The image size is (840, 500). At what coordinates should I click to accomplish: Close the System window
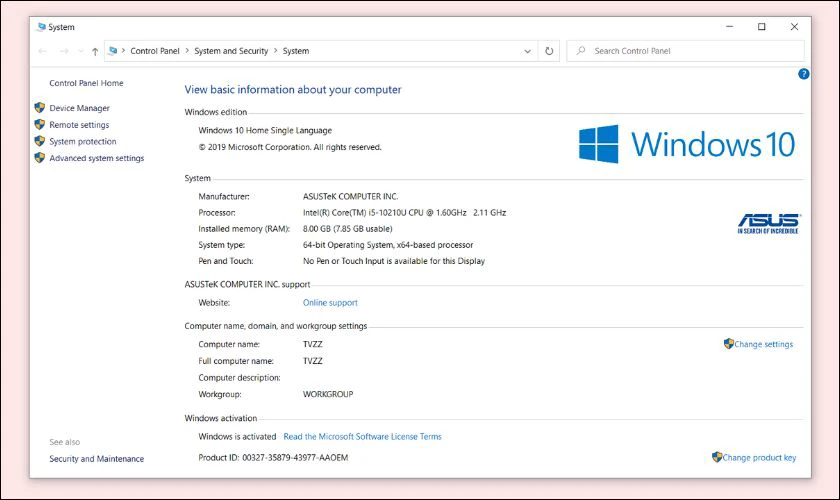pos(794,27)
